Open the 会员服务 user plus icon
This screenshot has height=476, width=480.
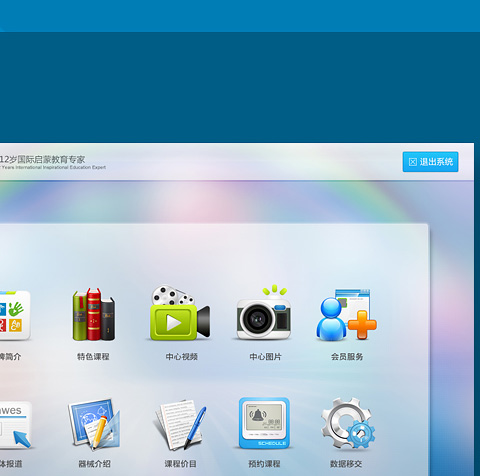pyautogui.click(x=346, y=315)
